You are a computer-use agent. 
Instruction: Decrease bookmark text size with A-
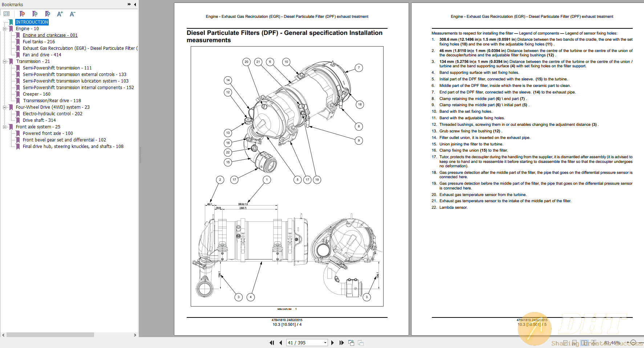(x=72, y=14)
